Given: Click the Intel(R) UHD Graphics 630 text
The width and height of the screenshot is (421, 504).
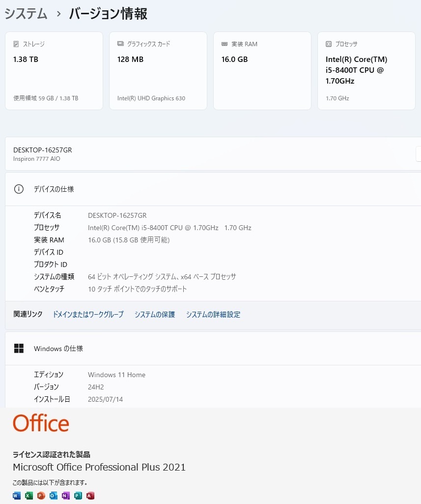Looking at the screenshot, I should point(151,98).
